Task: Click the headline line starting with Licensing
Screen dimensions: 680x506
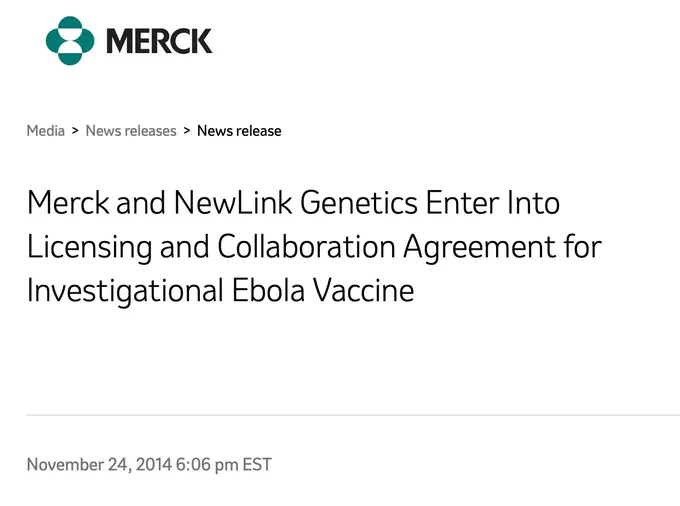Action: pyautogui.click(x=314, y=247)
